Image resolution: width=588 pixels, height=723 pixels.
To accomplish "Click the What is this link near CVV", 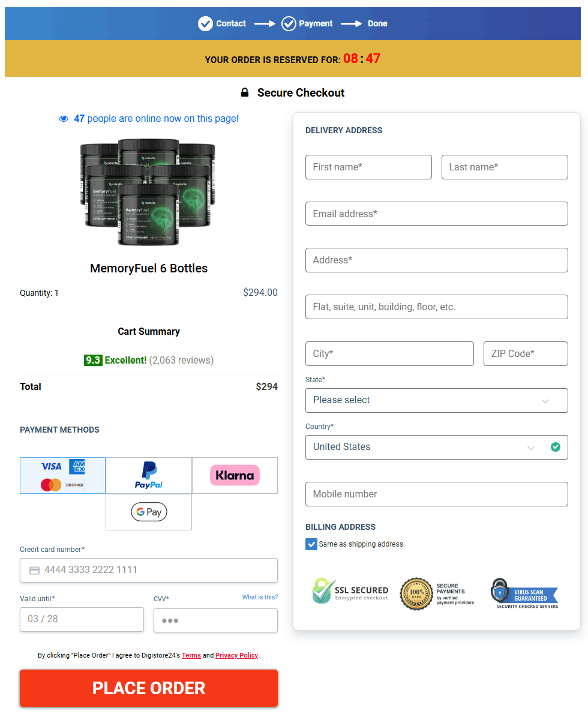I will tap(260, 598).
